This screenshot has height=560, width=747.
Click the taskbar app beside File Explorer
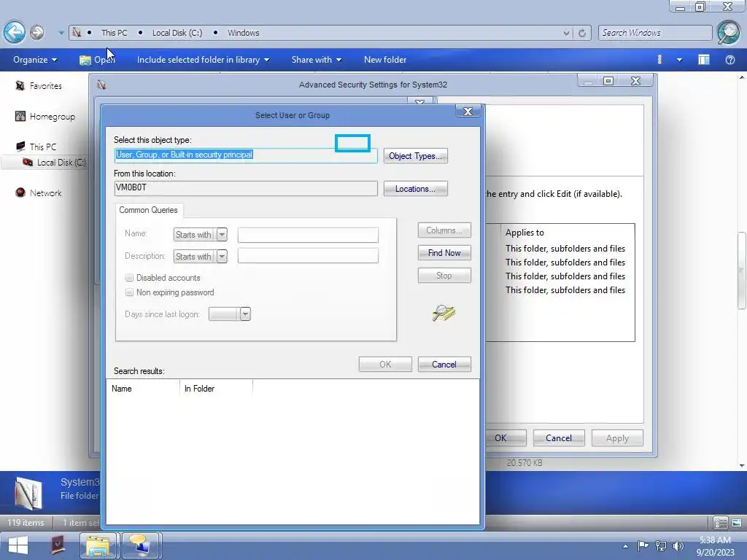[141, 545]
